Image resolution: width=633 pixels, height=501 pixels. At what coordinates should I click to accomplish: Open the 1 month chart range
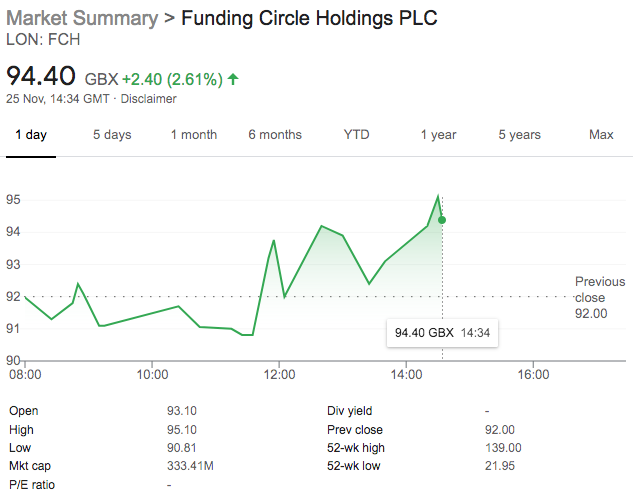pyautogui.click(x=194, y=134)
